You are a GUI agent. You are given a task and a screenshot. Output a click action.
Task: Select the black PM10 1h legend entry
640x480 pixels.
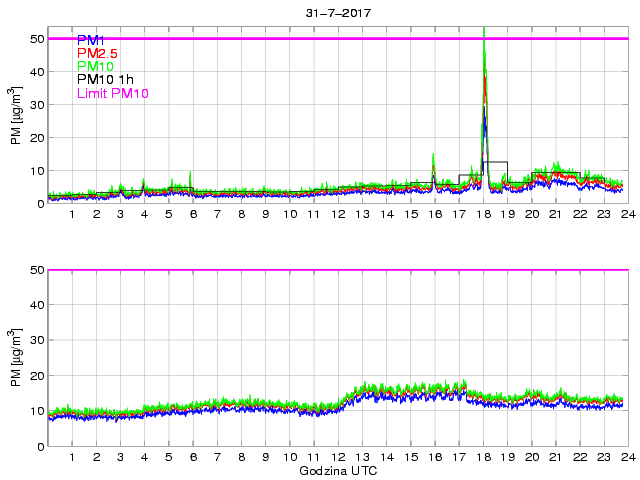coord(105,80)
